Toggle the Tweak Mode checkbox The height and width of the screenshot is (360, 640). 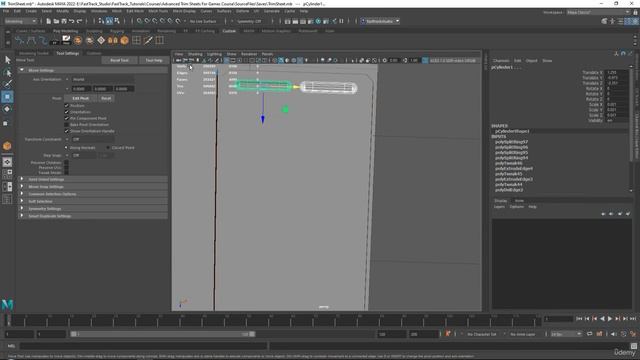[67, 172]
